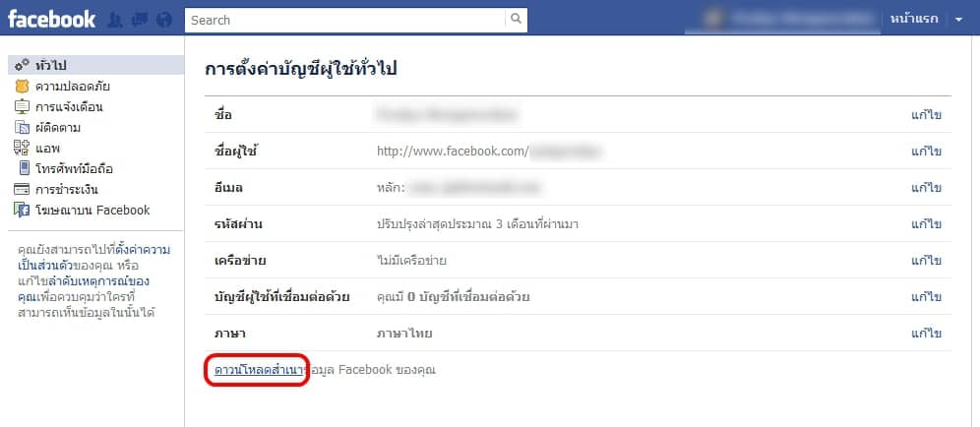Open การแจ้งเตือน notifications settings icon
Viewport: 980px width, 427px height.
point(22,107)
